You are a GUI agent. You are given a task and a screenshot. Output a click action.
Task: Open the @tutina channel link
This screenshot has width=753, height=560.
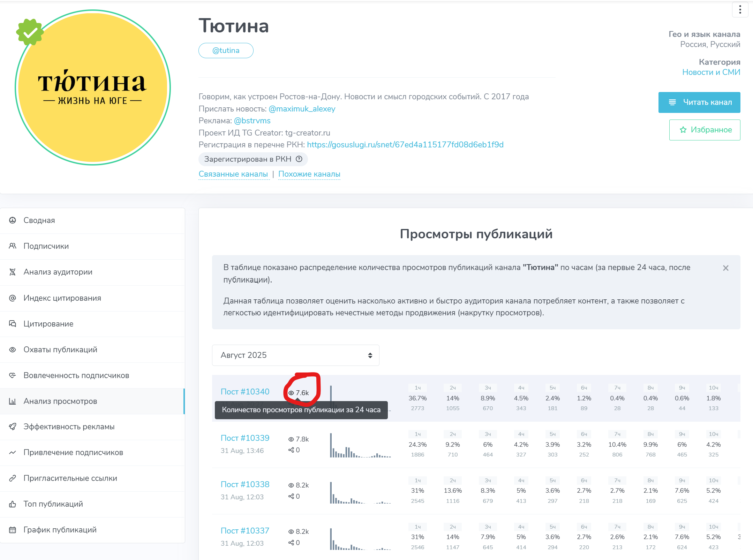226,50
